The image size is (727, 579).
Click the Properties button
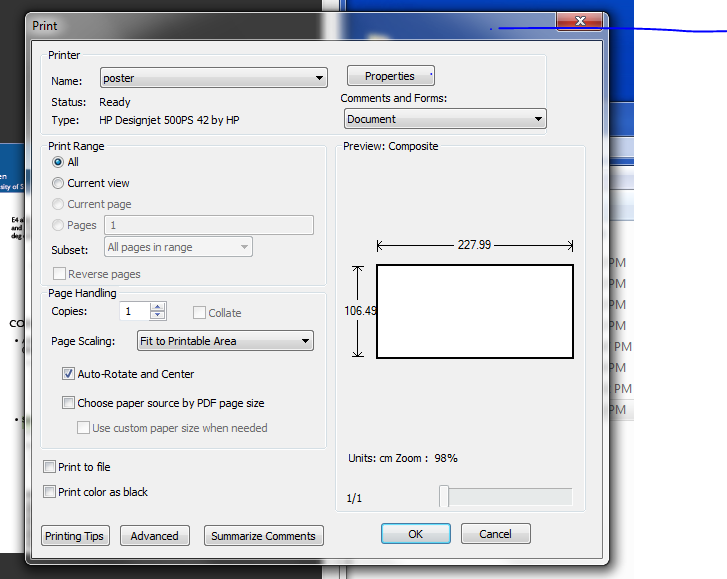tap(390, 76)
